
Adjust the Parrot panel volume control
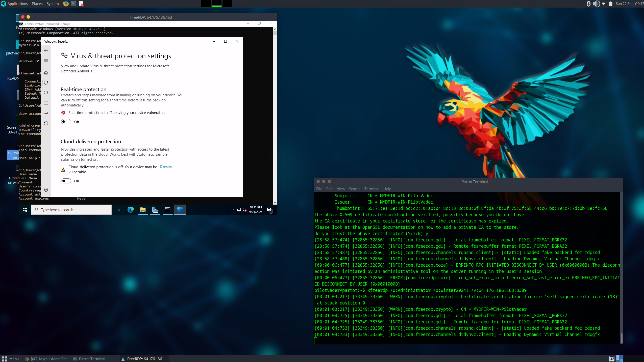click(x=596, y=4)
